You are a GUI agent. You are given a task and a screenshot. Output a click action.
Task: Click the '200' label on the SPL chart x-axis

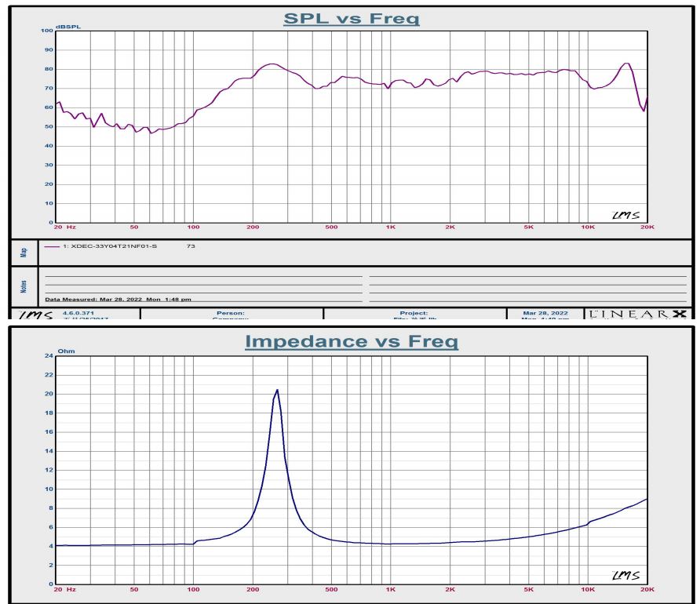253,227
